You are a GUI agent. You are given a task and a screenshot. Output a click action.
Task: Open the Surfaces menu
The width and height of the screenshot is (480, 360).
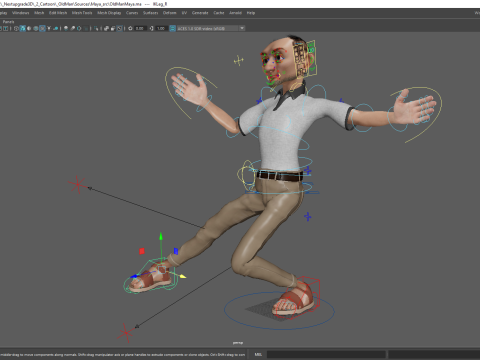(151, 13)
